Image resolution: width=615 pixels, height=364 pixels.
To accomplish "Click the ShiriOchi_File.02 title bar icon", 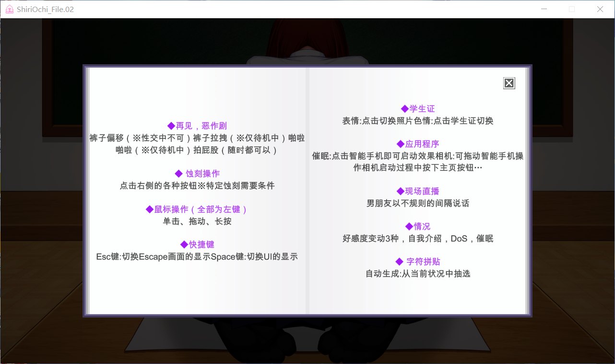I will click(9, 9).
